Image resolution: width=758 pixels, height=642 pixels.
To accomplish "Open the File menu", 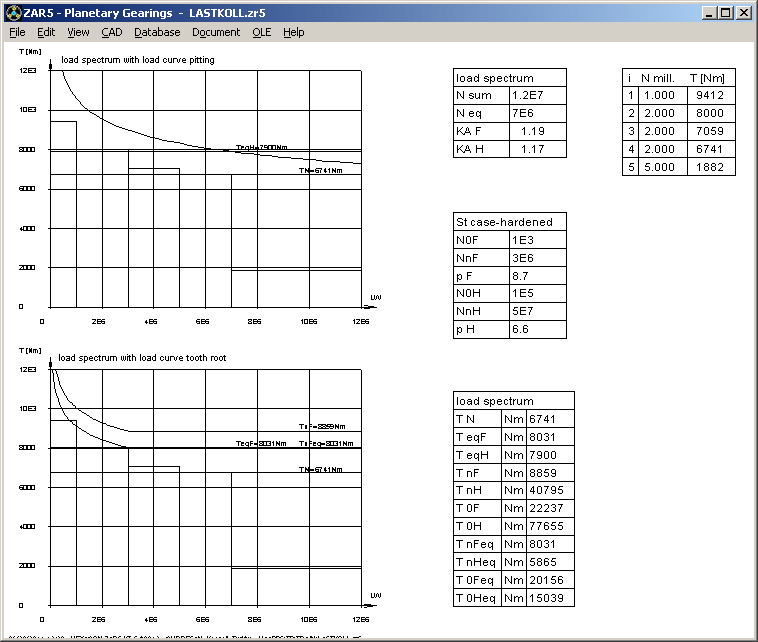I will coord(17,32).
